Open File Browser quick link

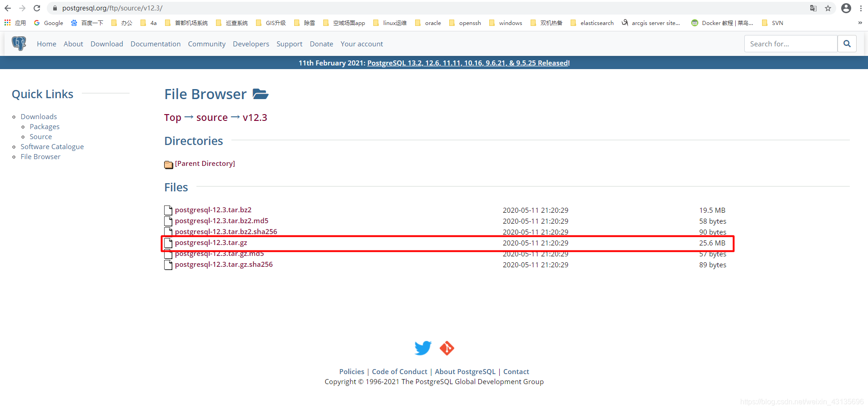pos(40,157)
